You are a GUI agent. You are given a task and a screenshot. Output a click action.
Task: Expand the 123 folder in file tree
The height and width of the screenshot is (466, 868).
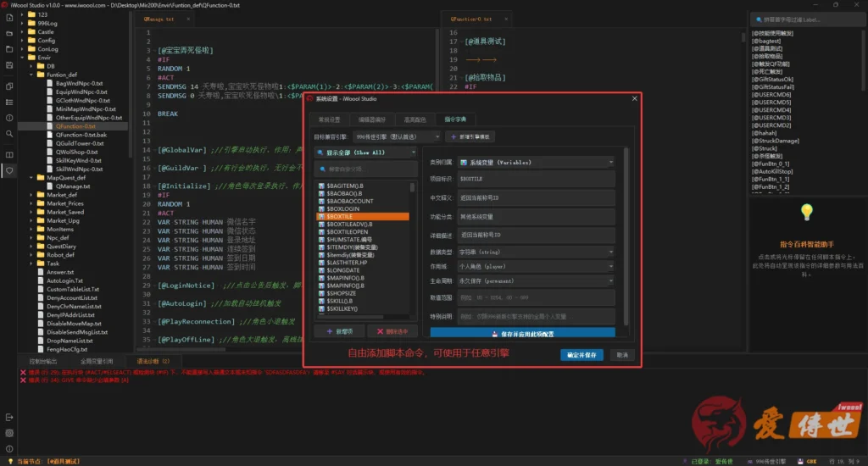tap(22, 14)
